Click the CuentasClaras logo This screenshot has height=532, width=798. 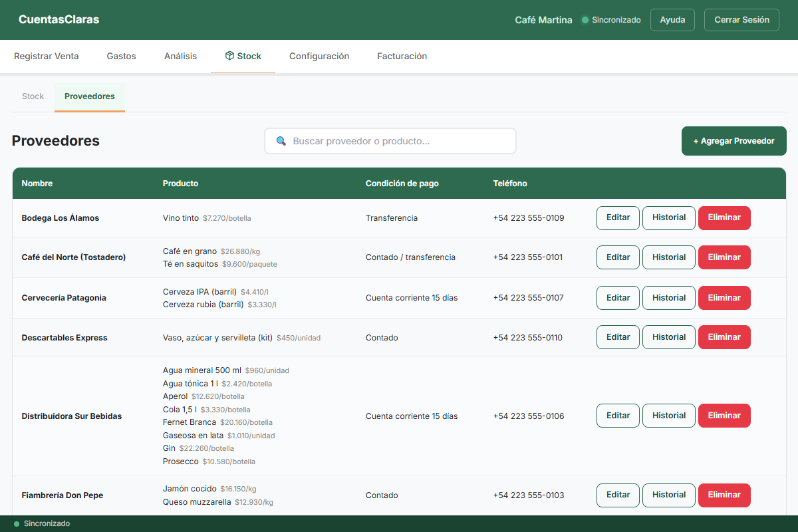59,20
